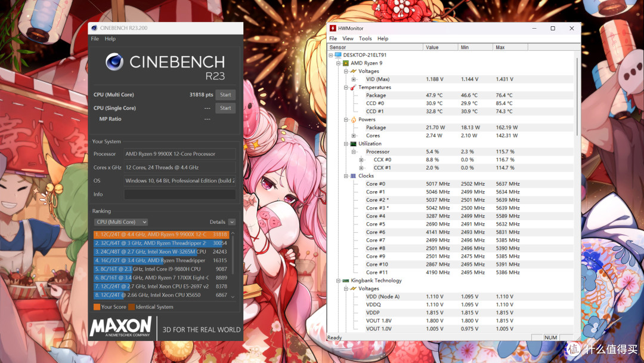Image resolution: width=644 pixels, height=363 pixels.
Task: Click the voltage icon under AMD Ryzen 9
Action: 353,71
